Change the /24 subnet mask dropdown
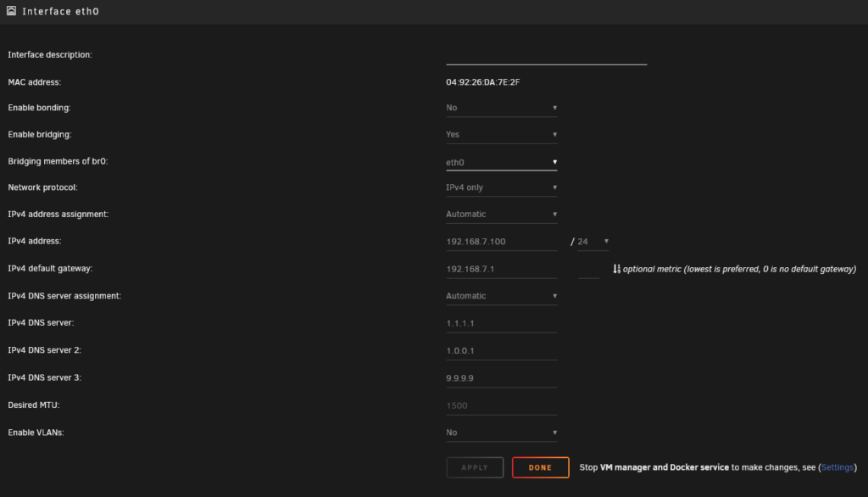The height and width of the screenshot is (497, 868). point(593,242)
